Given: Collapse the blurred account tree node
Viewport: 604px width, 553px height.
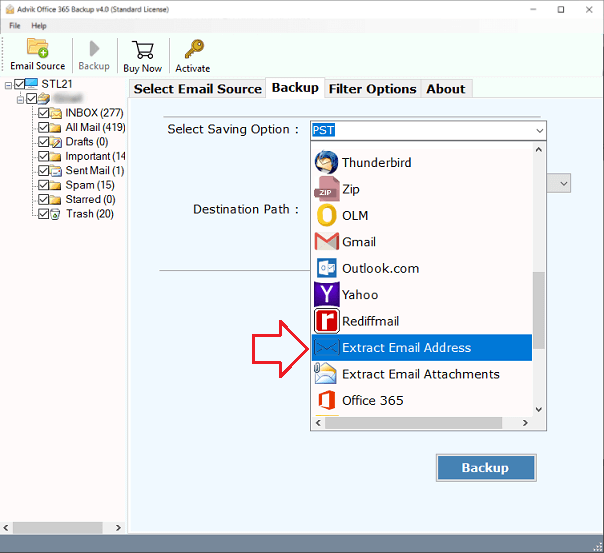Looking at the screenshot, I should tap(20, 99).
